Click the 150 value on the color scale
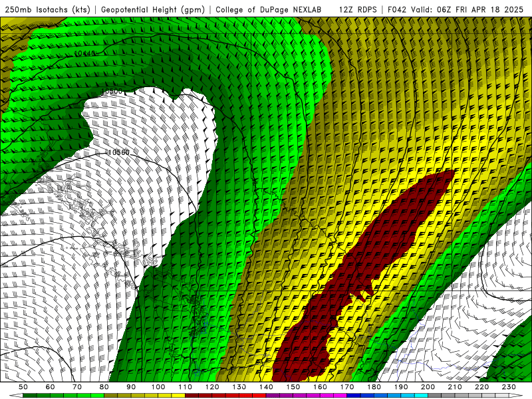This screenshot has width=532, height=399. 293,387
